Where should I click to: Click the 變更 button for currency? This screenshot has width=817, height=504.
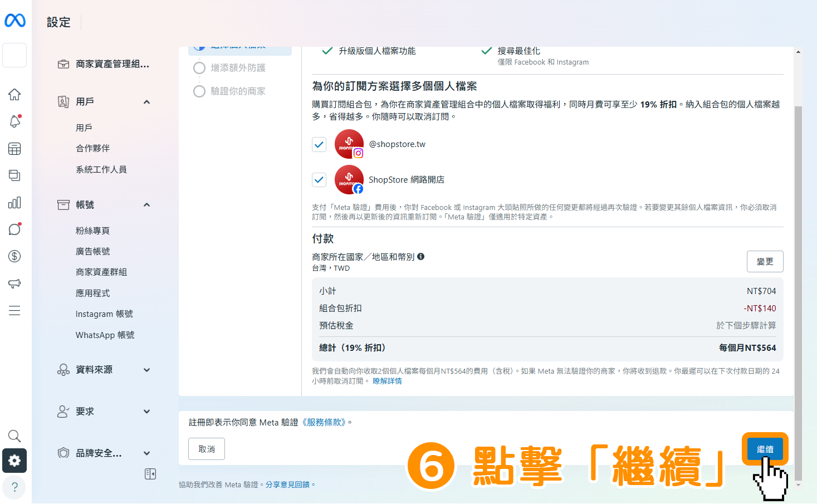point(765,261)
